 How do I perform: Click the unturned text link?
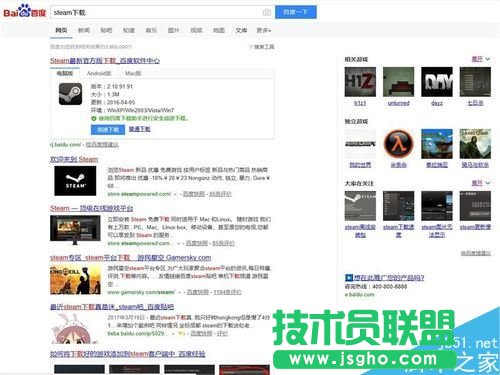(x=399, y=103)
